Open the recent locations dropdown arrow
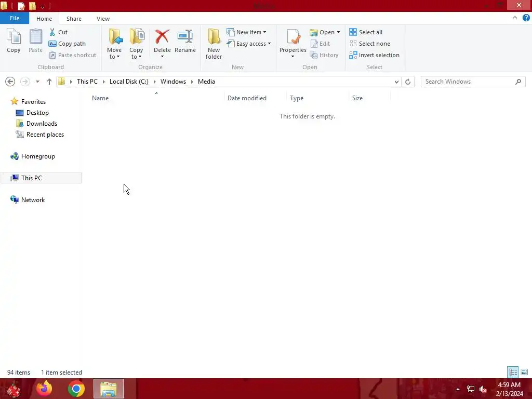This screenshot has width=532, height=399. (37, 82)
